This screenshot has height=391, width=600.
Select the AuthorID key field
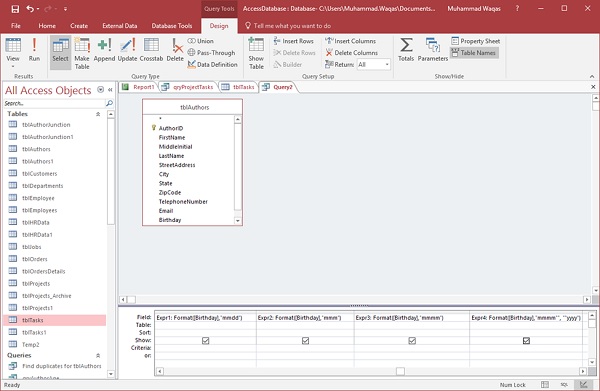coord(171,128)
